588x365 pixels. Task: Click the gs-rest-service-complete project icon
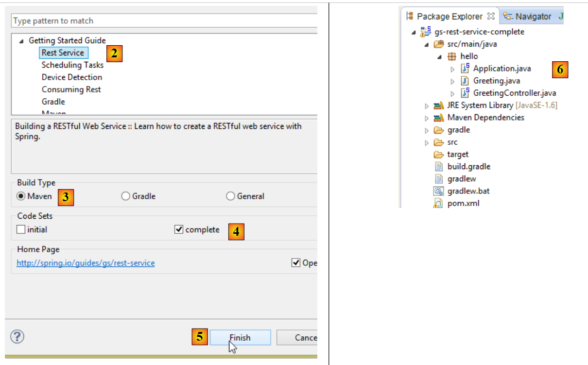[426, 32]
